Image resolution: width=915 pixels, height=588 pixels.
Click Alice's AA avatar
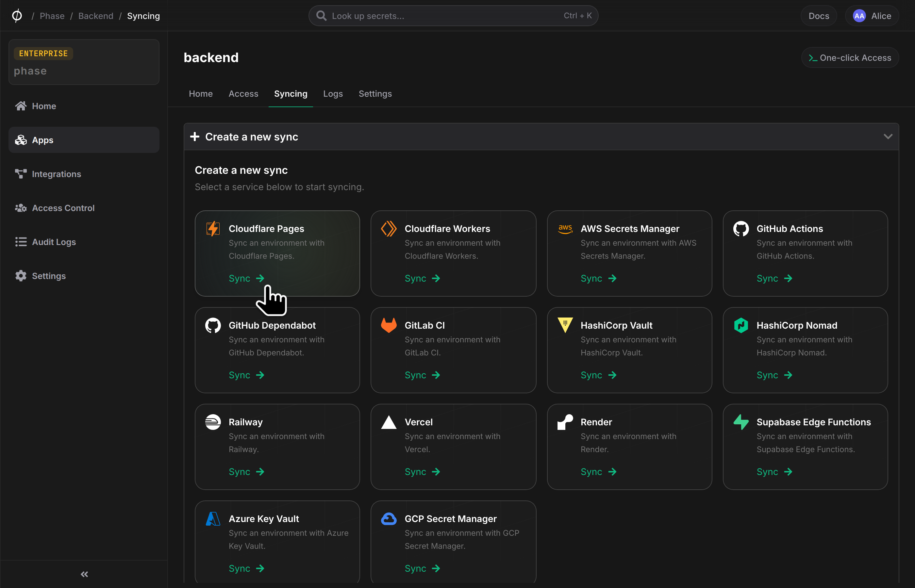coord(859,16)
